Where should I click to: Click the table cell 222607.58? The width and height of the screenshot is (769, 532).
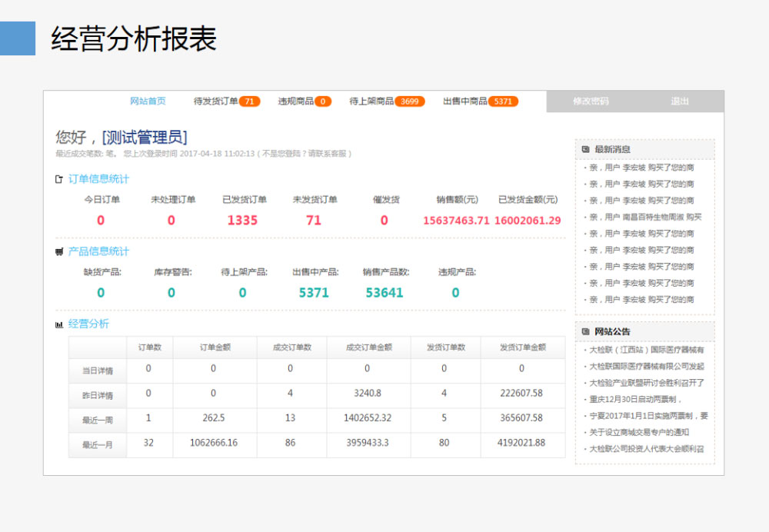[x=521, y=394]
